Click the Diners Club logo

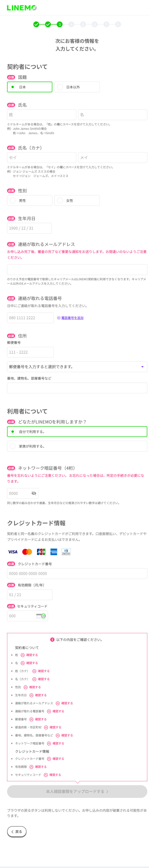66,552
